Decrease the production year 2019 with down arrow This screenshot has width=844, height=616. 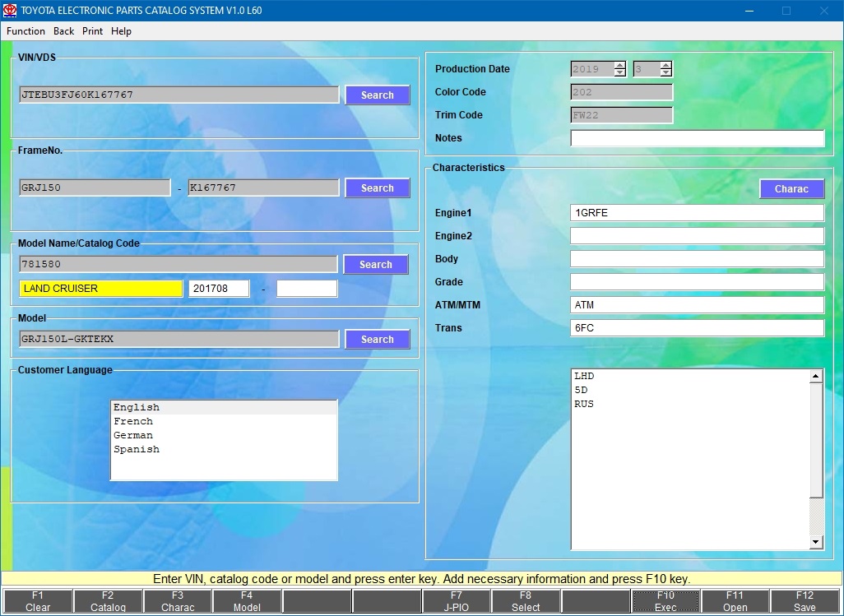pos(620,72)
